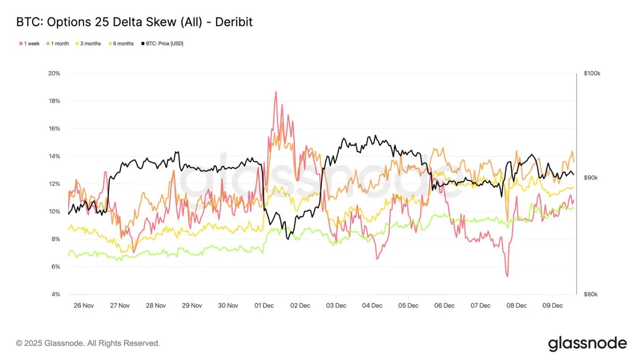
Task: Click the pink 1 week legend dot
Action: pos(21,44)
